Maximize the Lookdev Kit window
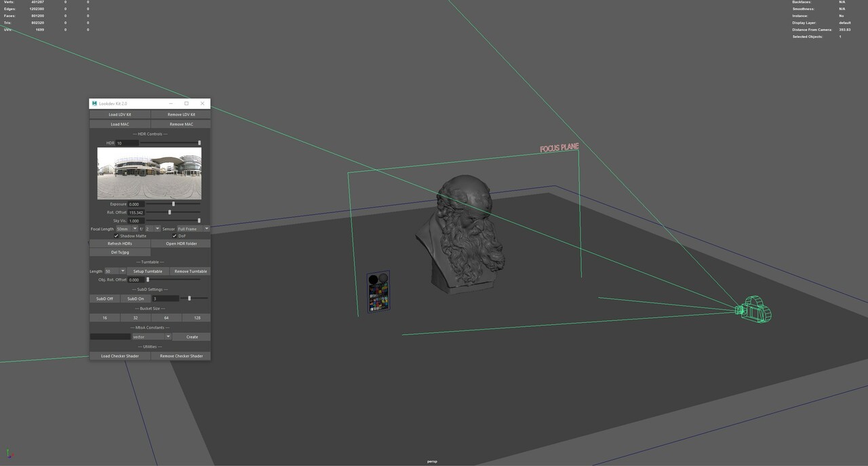 (x=186, y=104)
